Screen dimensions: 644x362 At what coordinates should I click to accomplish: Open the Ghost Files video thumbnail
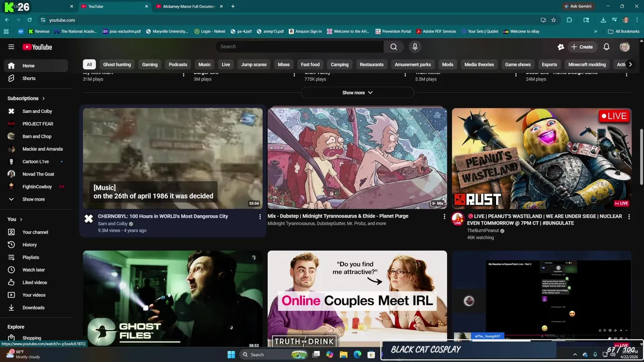[173, 300]
